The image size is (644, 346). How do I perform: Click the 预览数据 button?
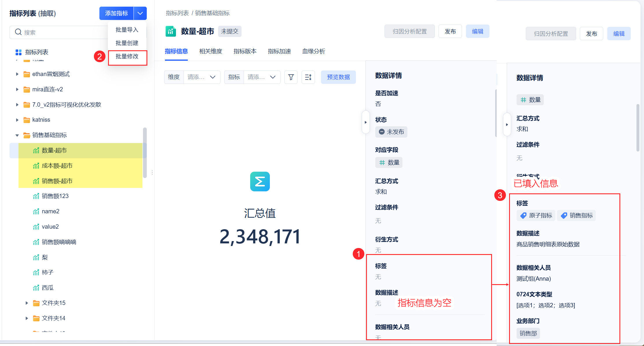point(338,77)
